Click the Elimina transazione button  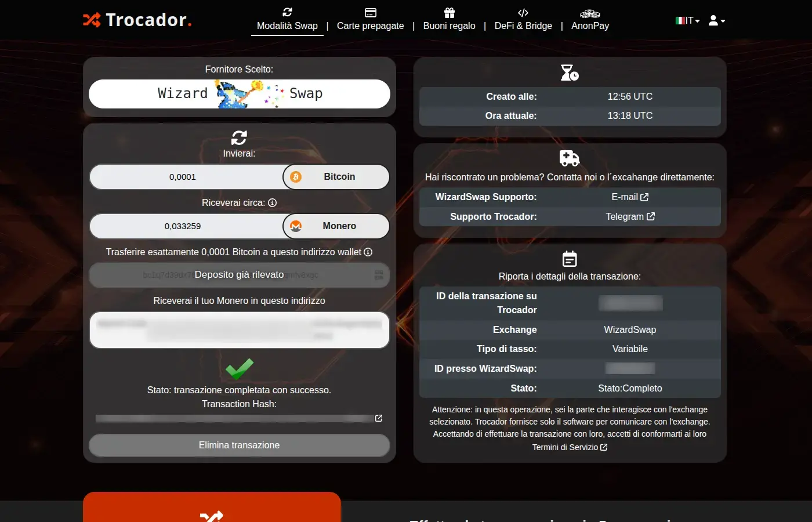point(239,445)
